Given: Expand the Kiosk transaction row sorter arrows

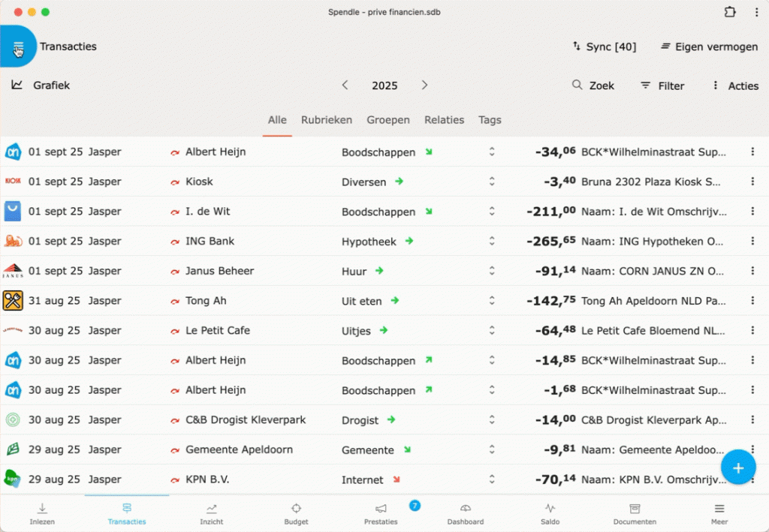Looking at the screenshot, I should (x=492, y=182).
